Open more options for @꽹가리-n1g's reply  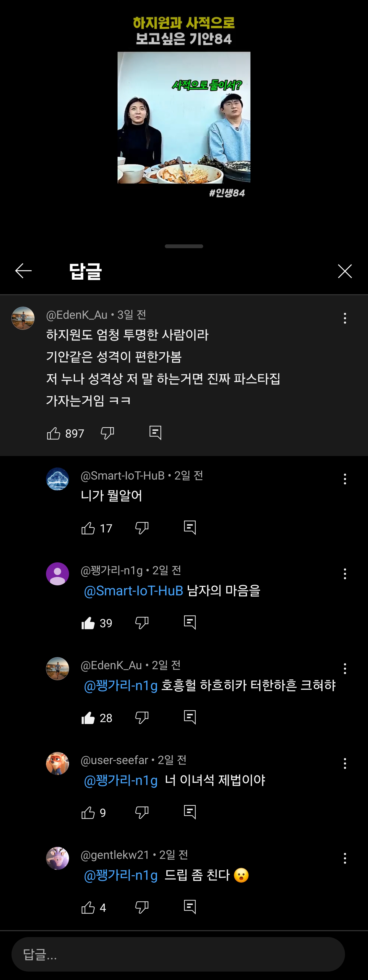pyautogui.click(x=344, y=574)
